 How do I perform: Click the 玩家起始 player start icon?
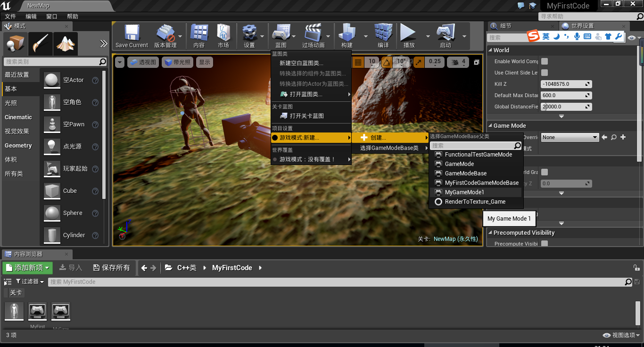click(52, 169)
